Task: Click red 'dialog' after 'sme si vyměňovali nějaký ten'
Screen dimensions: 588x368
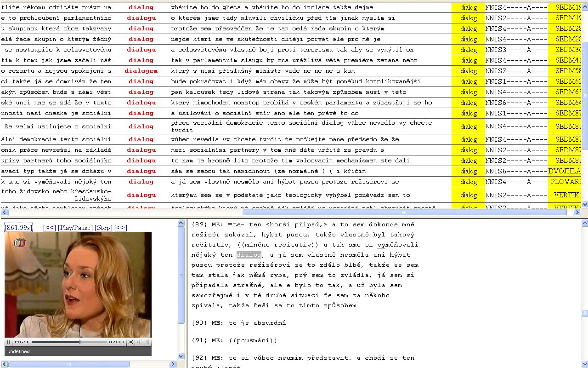Action: (141, 182)
